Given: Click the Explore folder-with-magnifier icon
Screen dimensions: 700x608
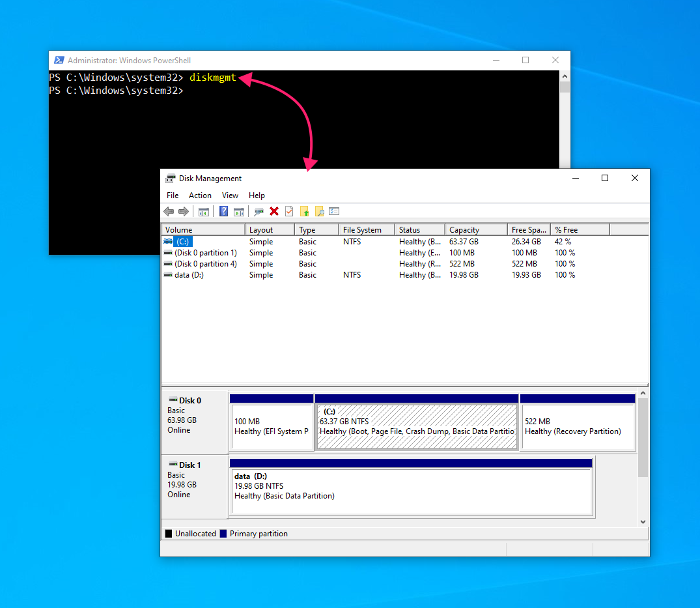Looking at the screenshot, I should tap(320, 211).
